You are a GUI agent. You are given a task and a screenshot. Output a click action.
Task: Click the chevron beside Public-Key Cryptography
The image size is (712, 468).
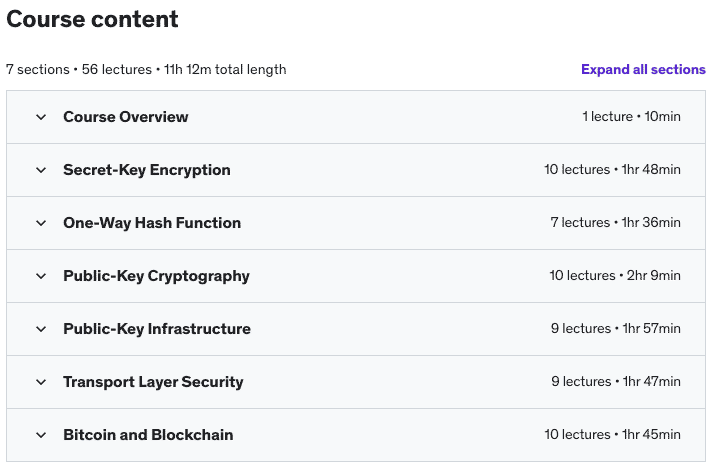coord(41,276)
